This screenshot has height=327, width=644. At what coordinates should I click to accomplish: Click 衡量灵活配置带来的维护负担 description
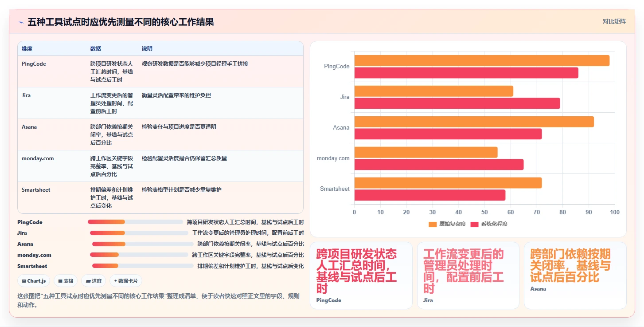[176, 95]
